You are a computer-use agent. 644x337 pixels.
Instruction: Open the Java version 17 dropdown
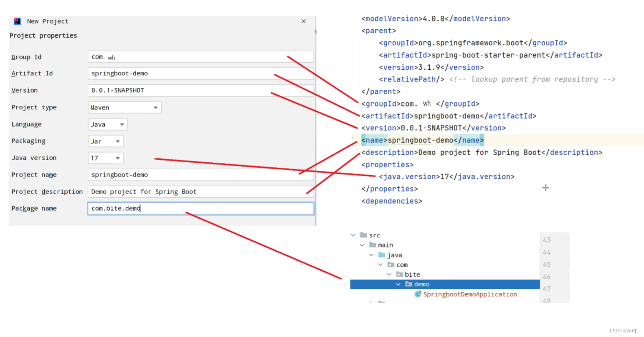(x=106, y=158)
